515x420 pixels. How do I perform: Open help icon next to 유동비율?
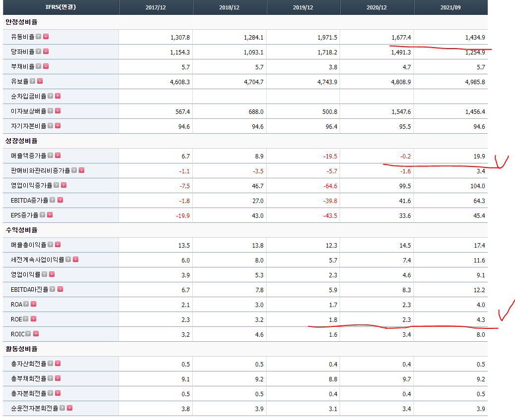39,37
